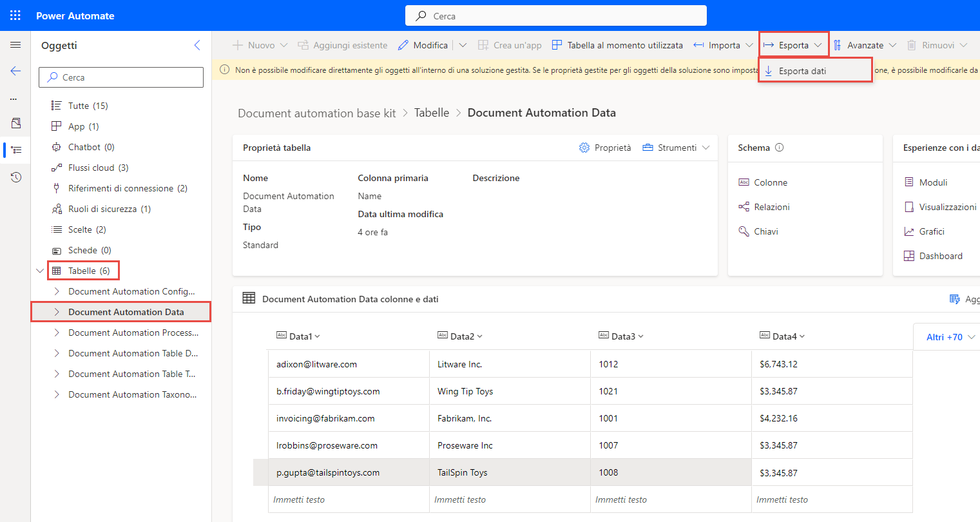This screenshot has height=522, width=980.
Task: Open the Strumenti dropdown
Action: [676, 148]
